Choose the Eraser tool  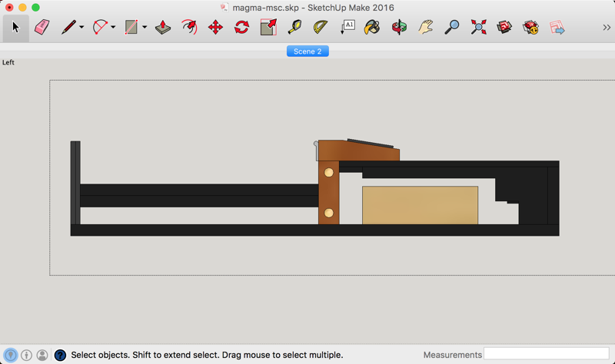click(42, 28)
